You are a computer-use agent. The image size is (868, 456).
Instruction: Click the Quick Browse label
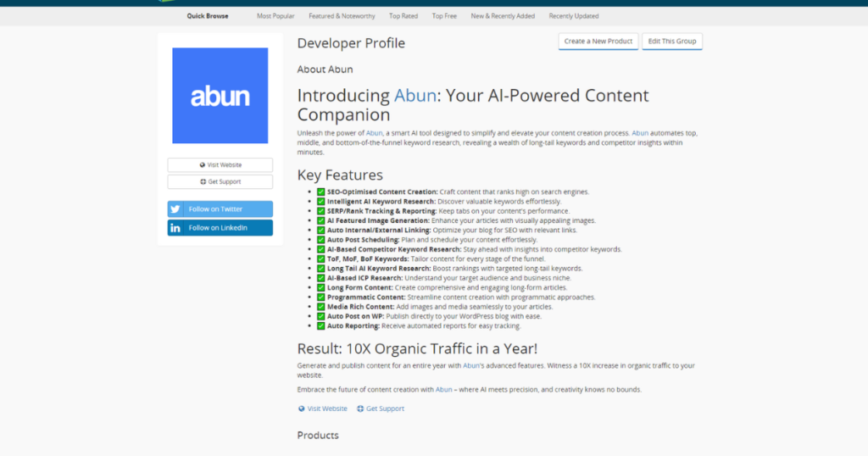tap(208, 16)
